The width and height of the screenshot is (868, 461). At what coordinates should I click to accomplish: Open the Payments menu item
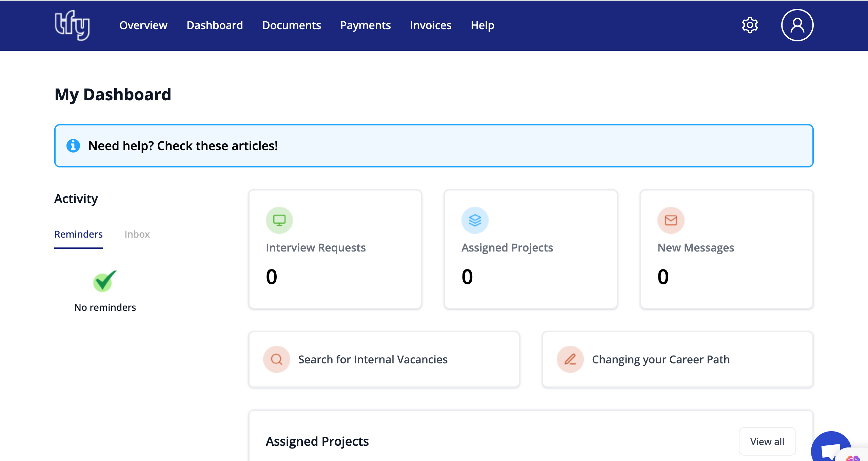tap(365, 25)
